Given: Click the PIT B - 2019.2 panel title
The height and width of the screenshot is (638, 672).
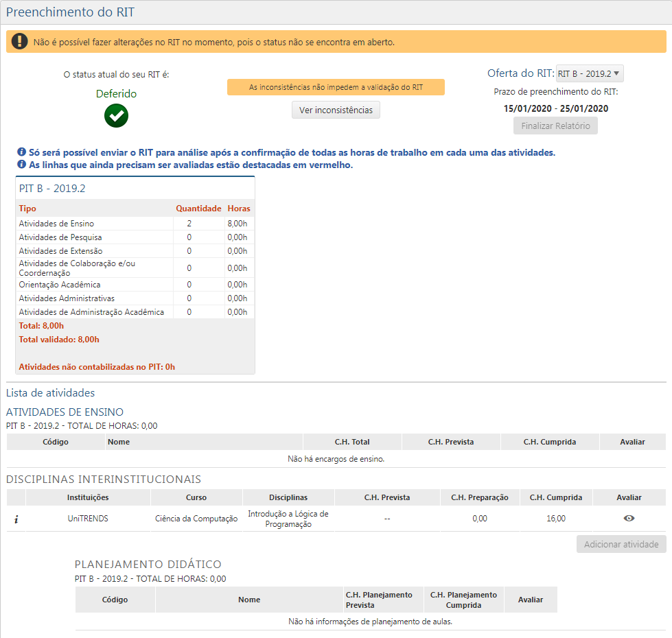Looking at the screenshot, I should (x=52, y=188).
